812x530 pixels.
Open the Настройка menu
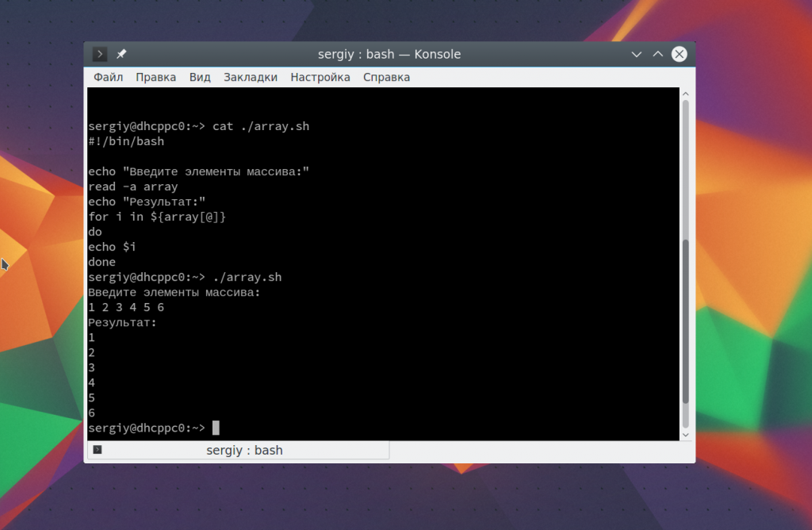click(x=320, y=77)
